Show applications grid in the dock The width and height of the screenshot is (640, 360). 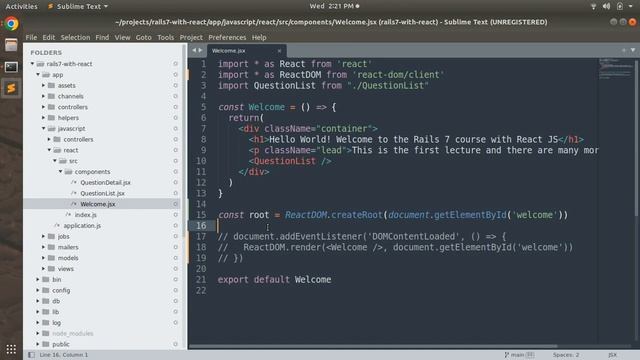[11, 349]
